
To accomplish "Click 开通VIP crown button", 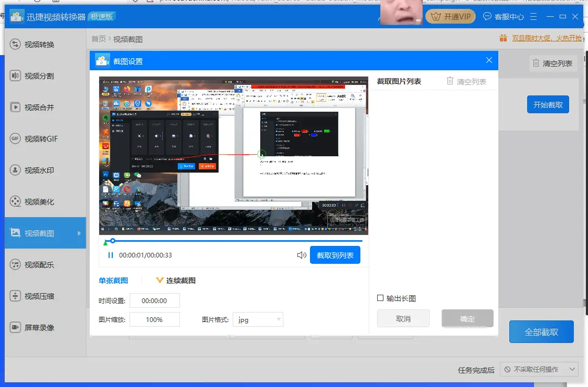I will pos(451,16).
